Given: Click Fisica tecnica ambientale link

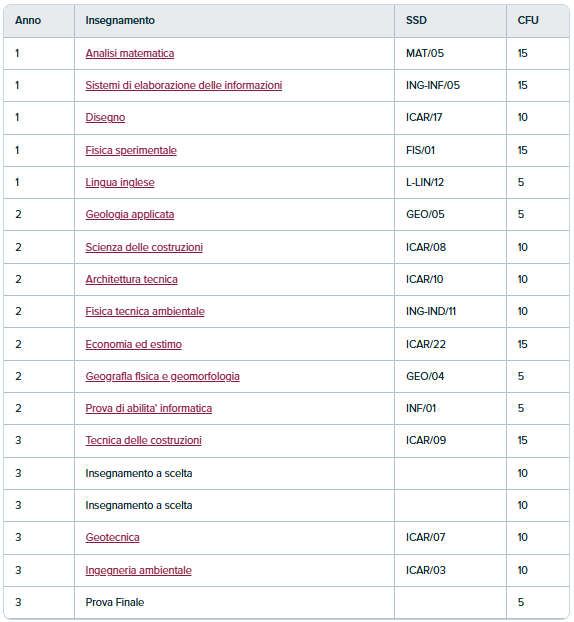Looking at the screenshot, I should tap(145, 311).
